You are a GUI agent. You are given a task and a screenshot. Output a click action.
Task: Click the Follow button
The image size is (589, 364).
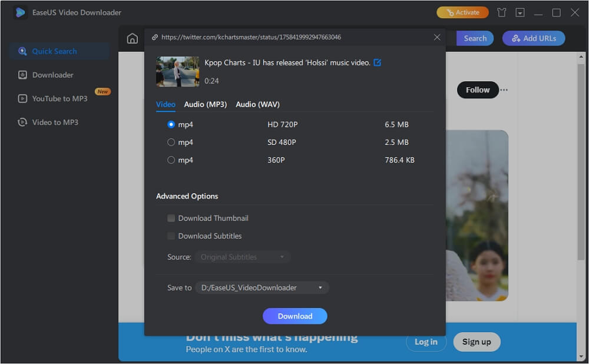pyautogui.click(x=478, y=90)
